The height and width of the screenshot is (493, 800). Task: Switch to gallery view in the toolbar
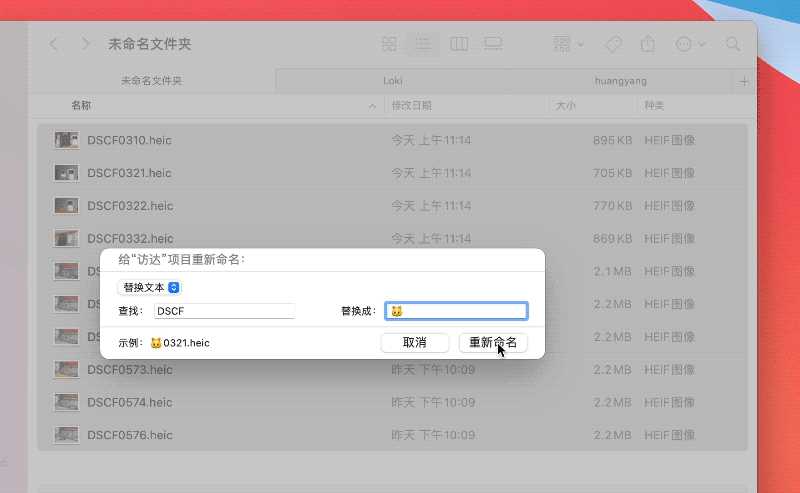[493, 44]
